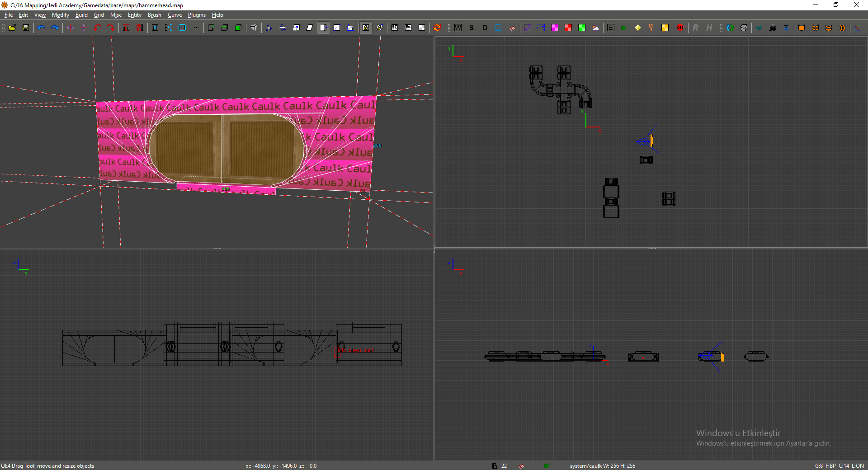
Task: Click the cloudy sky filter icon
Action: 595,28
